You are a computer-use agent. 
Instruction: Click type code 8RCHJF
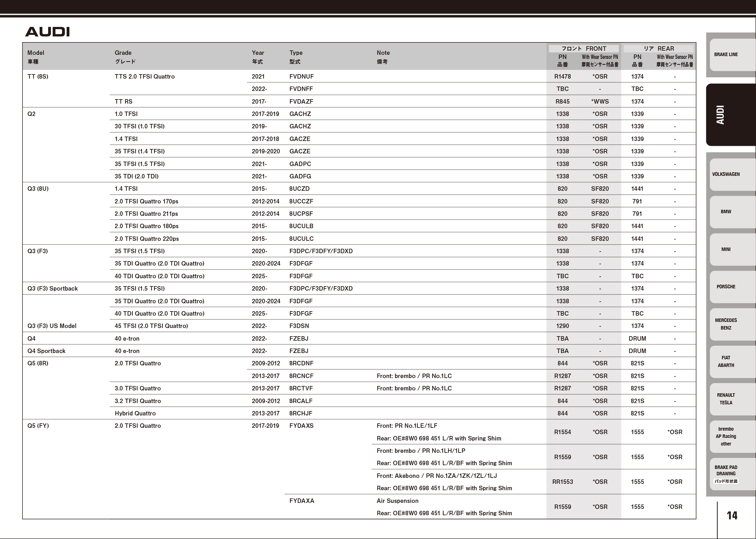301,414
